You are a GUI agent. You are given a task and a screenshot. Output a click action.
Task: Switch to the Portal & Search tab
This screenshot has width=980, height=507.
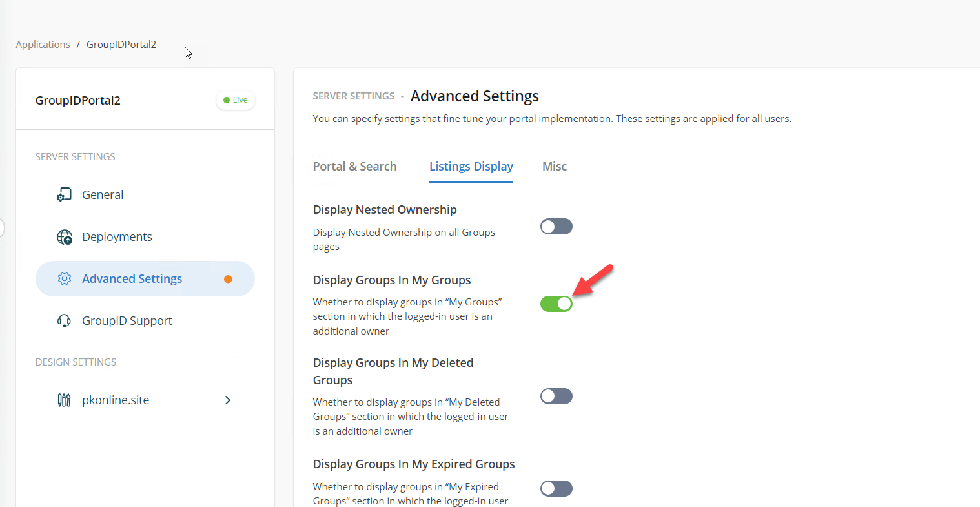pyautogui.click(x=354, y=166)
